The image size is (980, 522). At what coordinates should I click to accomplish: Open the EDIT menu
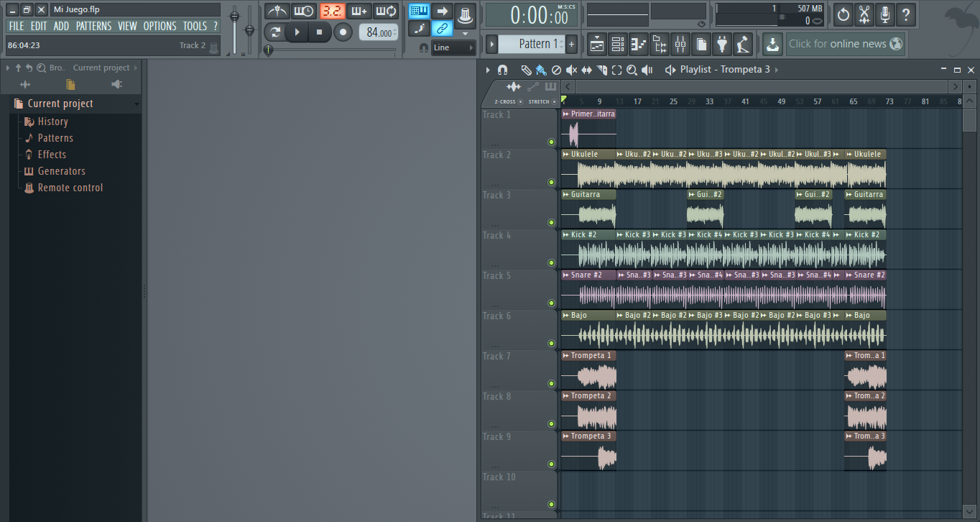[x=39, y=26]
